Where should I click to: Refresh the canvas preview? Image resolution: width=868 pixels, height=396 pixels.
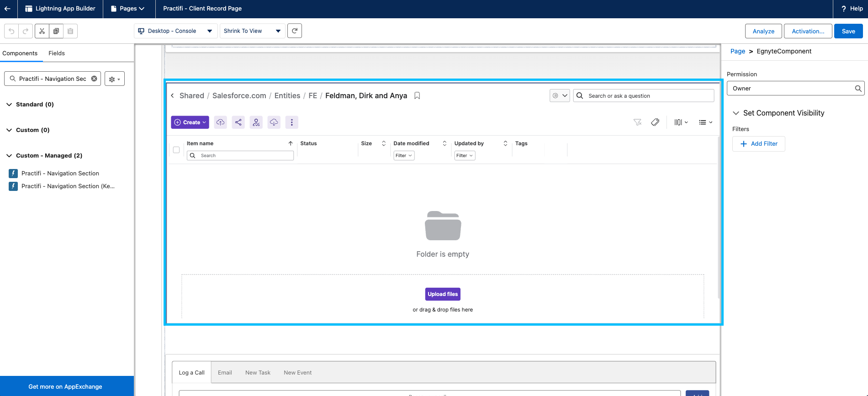coord(295,31)
